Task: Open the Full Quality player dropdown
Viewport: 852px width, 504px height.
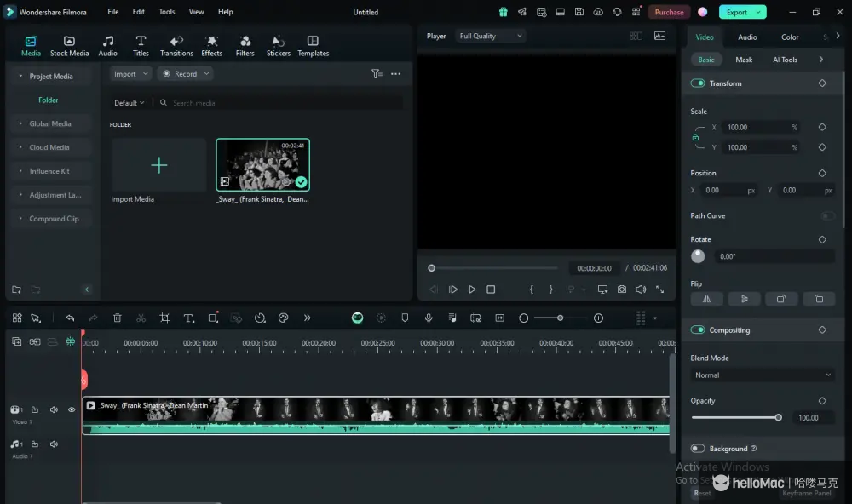Action: click(491, 37)
